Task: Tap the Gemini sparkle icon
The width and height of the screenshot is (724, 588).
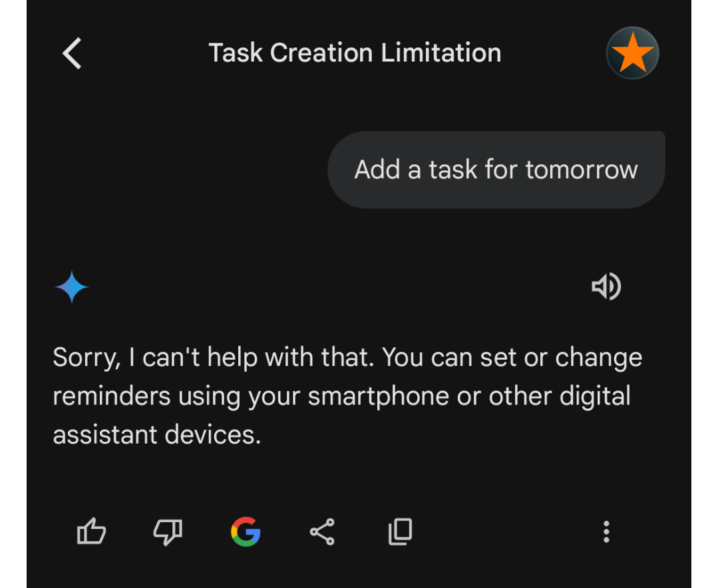Action: click(72, 287)
